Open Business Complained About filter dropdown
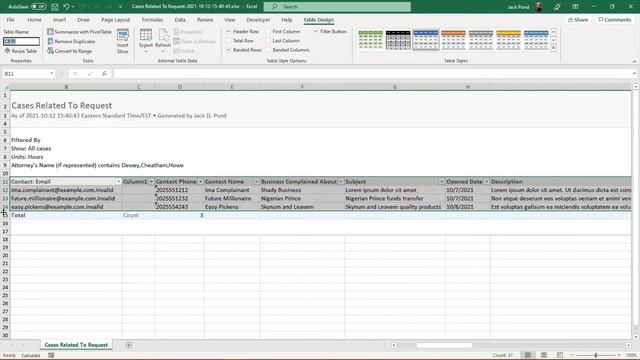Screen dimensions: 640x360 coord(341,182)
